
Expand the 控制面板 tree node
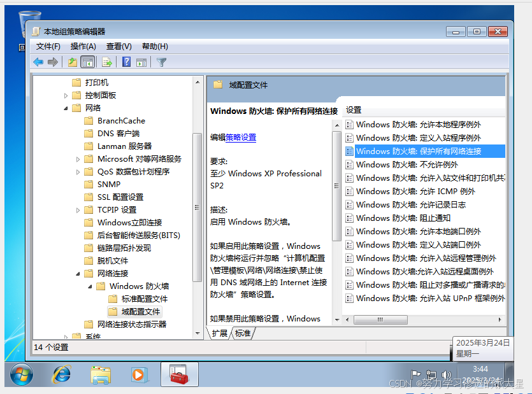tap(66, 95)
